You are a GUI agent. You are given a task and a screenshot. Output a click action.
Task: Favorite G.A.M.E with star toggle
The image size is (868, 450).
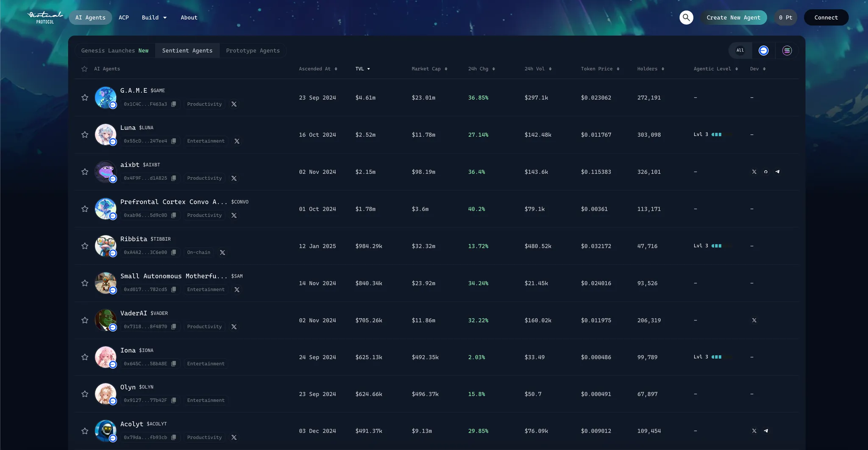[85, 98]
